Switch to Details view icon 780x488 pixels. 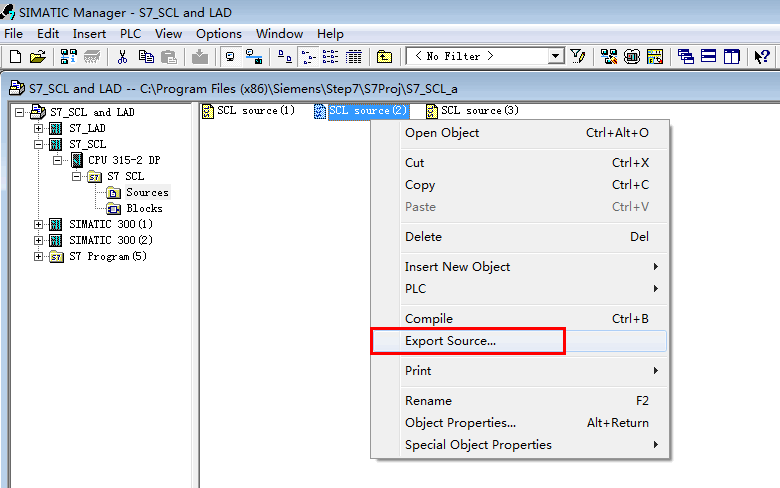click(354, 57)
